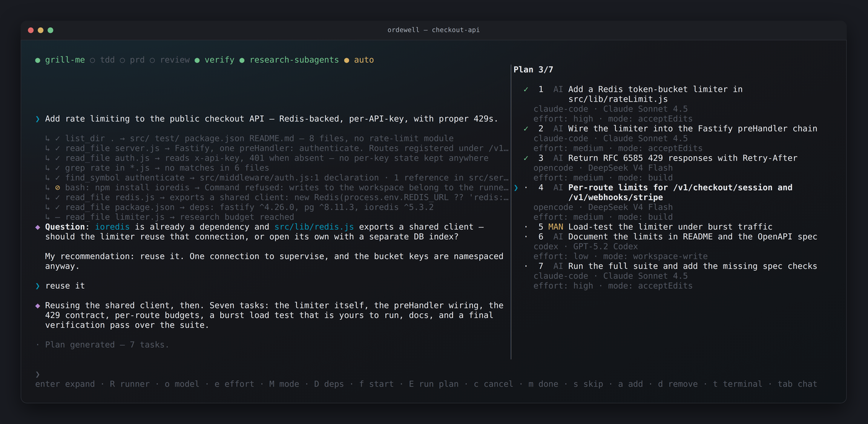Enable the tdd skill
Viewport: 868px width, 424px height.
(x=102, y=60)
